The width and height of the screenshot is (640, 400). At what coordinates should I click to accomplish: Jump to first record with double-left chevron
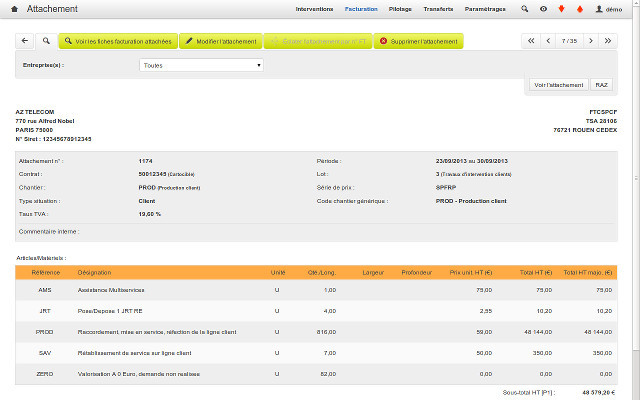531,41
